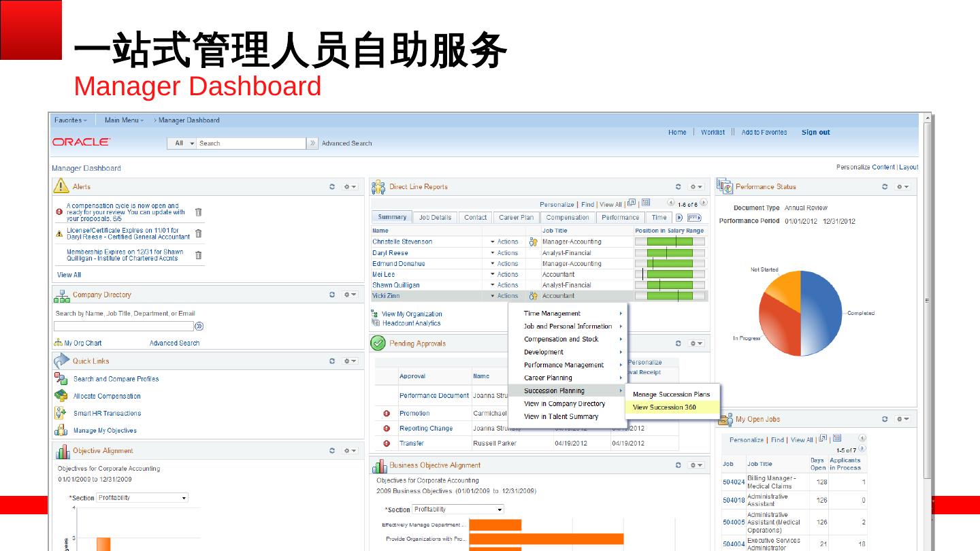This screenshot has width=980, height=551.
Task: Open Section dropdown in Objective Alignment
Action: [142, 498]
